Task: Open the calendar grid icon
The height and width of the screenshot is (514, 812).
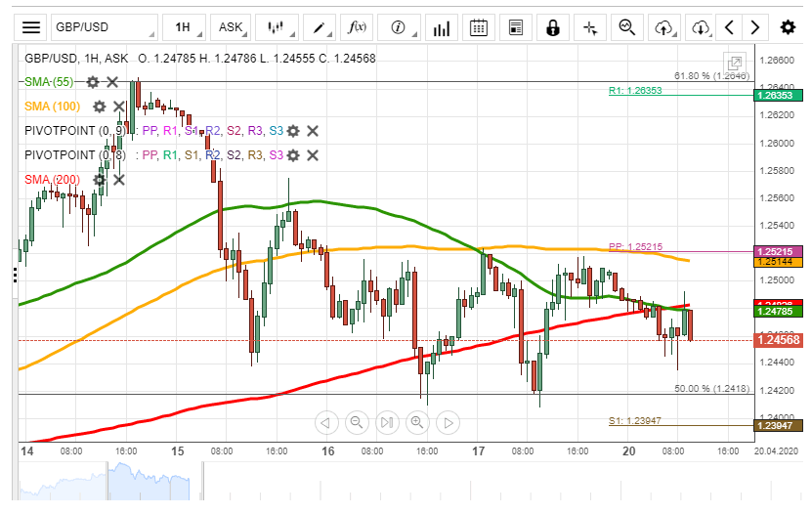Action: 479,27
